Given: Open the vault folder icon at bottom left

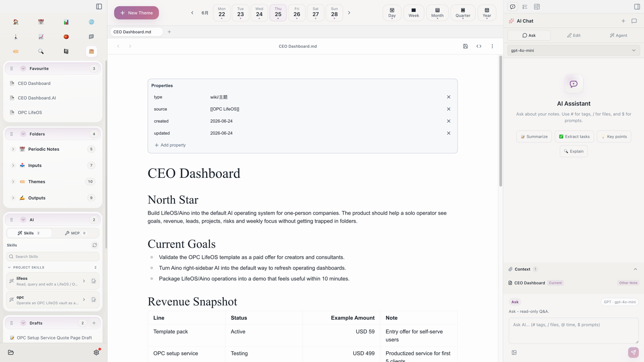Looking at the screenshot, I should (11, 353).
